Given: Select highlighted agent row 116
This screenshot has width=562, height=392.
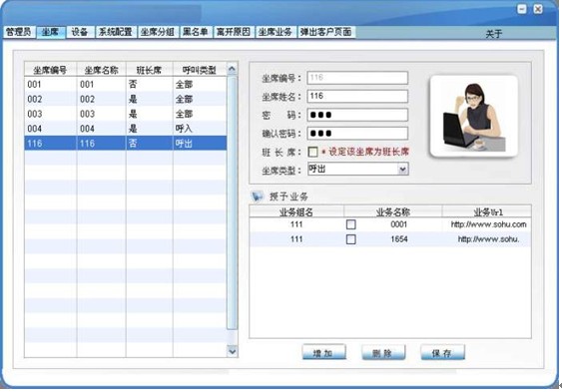Looking at the screenshot, I should tap(125, 144).
